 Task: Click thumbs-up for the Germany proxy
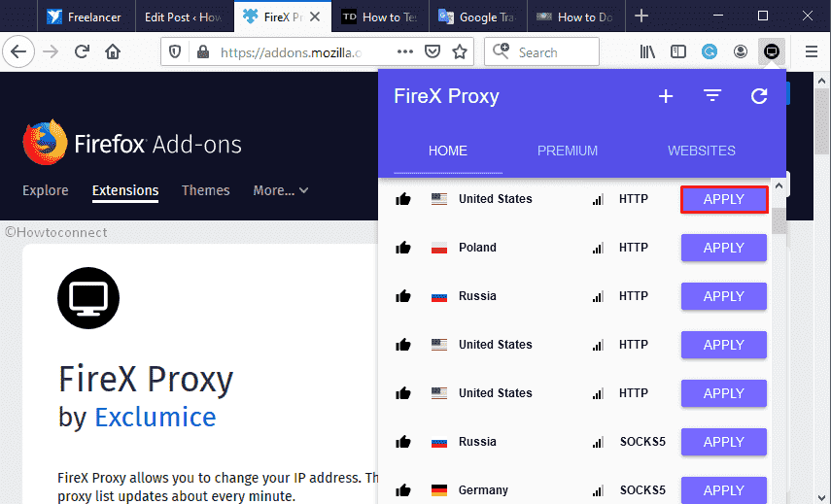pyautogui.click(x=403, y=490)
